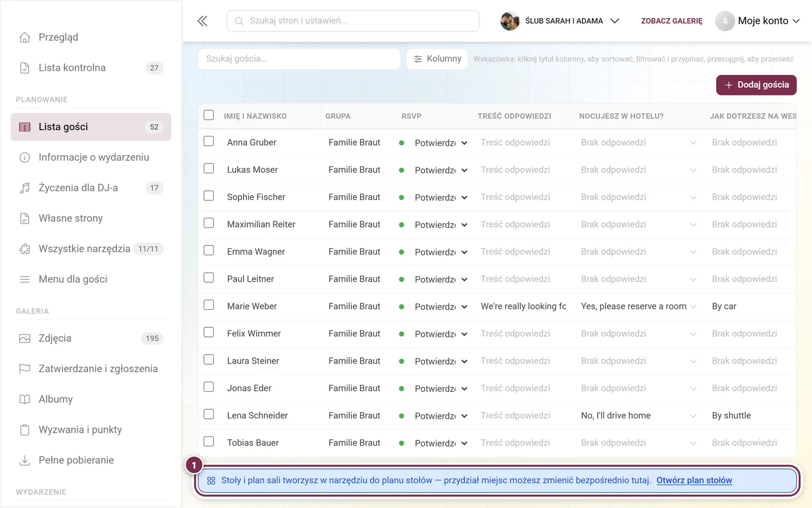Click the Dodaj gościa button
The width and height of the screenshot is (812, 508).
click(756, 85)
